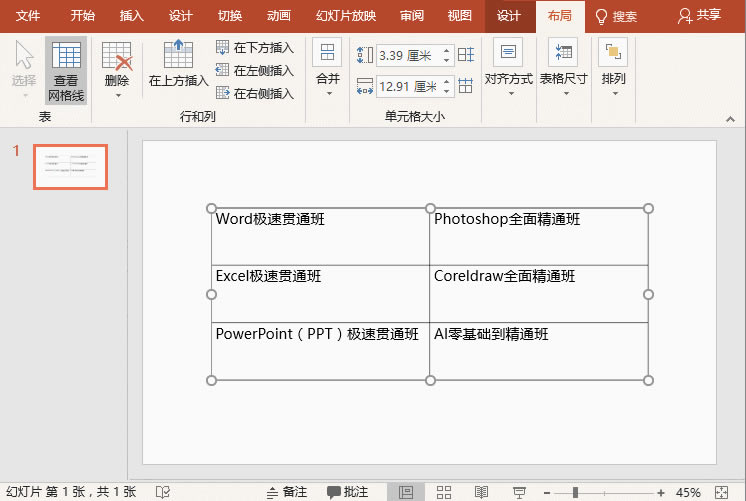Click the column width icon beside 12.91
Screen dimensions: 746x501
(x=364, y=87)
